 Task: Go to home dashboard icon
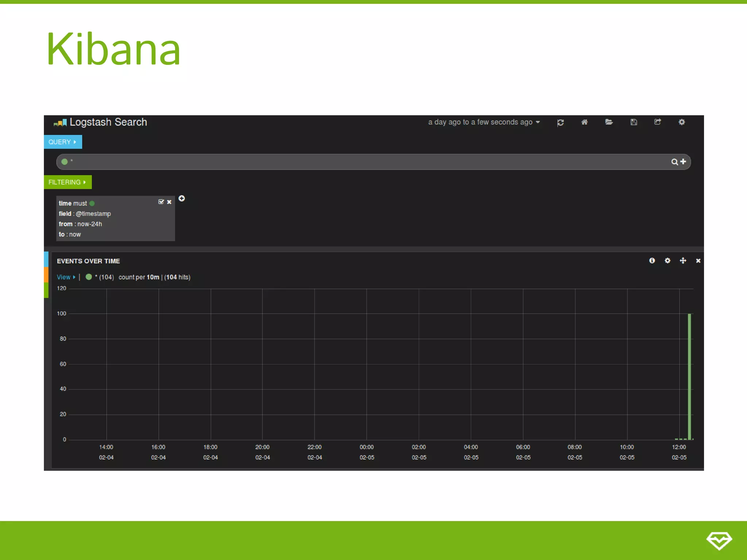click(x=584, y=122)
